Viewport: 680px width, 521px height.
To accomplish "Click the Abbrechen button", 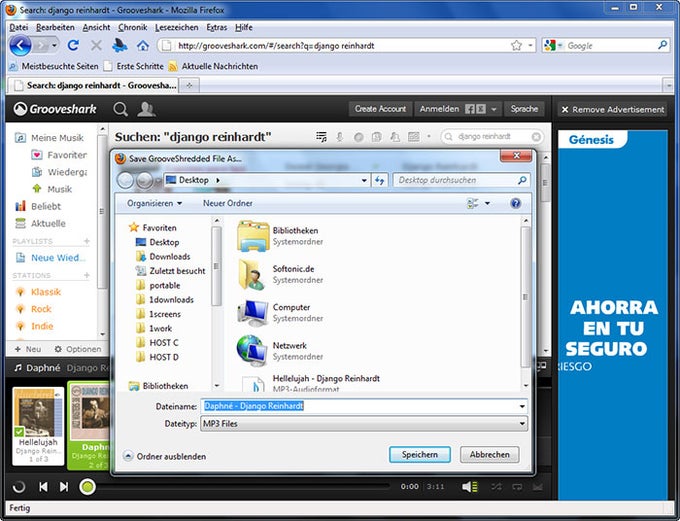I will (490, 454).
